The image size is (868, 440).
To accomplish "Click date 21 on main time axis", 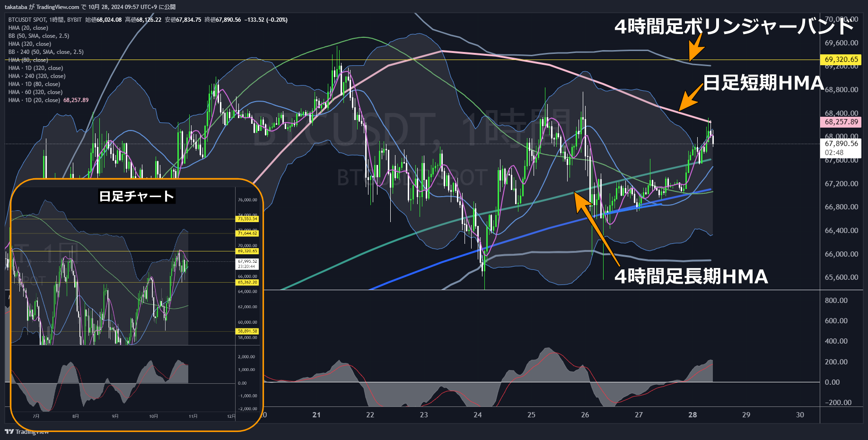I will click(316, 415).
